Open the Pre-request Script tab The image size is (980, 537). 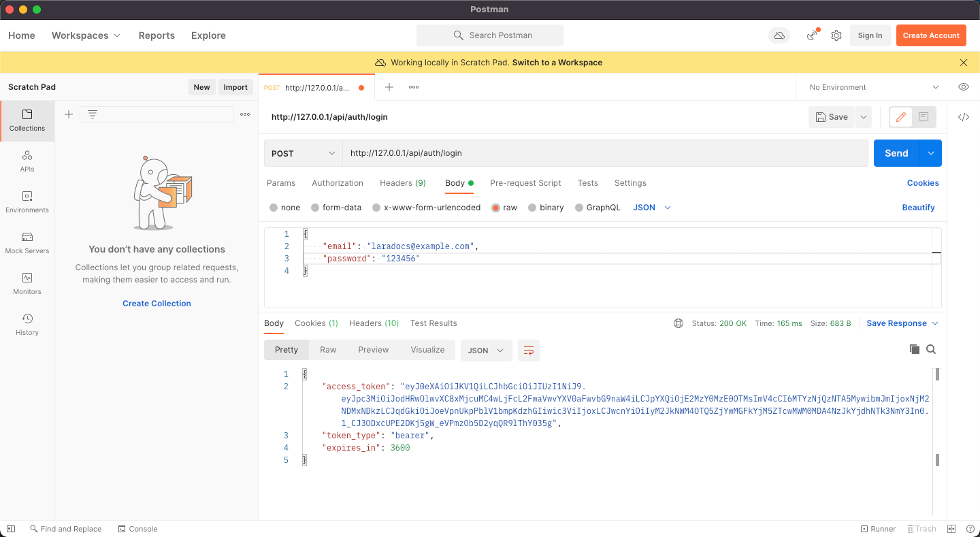pos(525,183)
